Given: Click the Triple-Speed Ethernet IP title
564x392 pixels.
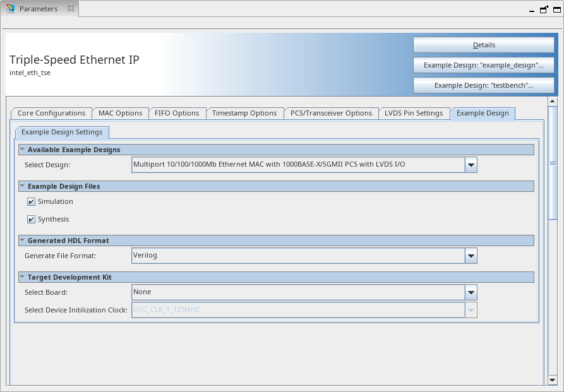Looking at the screenshot, I should coord(75,60).
